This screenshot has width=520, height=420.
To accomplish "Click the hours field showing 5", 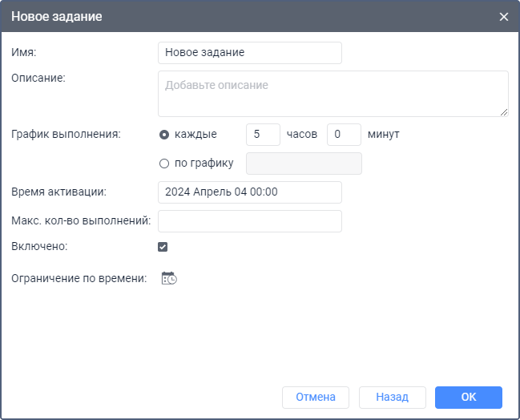I will click(263, 135).
